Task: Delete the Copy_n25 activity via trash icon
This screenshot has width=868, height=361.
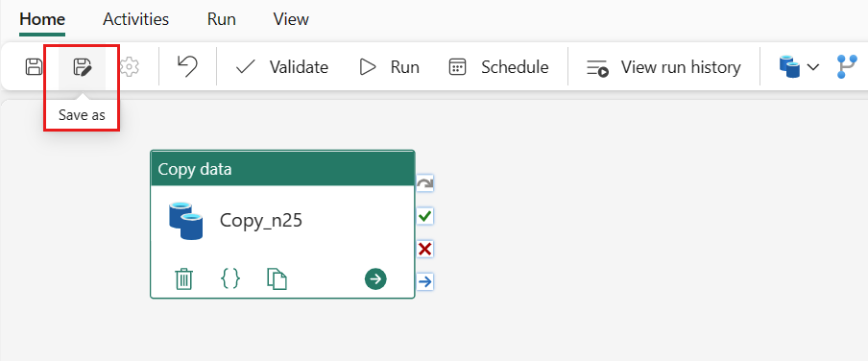Action: (x=183, y=279)
